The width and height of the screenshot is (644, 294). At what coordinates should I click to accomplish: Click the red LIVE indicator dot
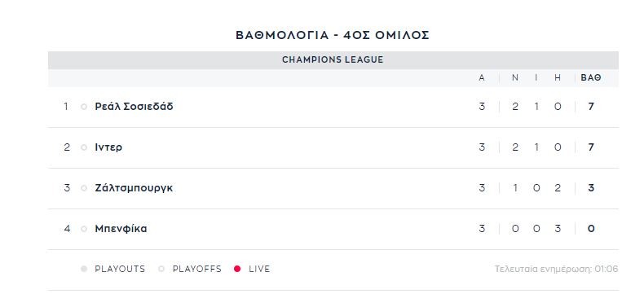(x=237, y=269)
